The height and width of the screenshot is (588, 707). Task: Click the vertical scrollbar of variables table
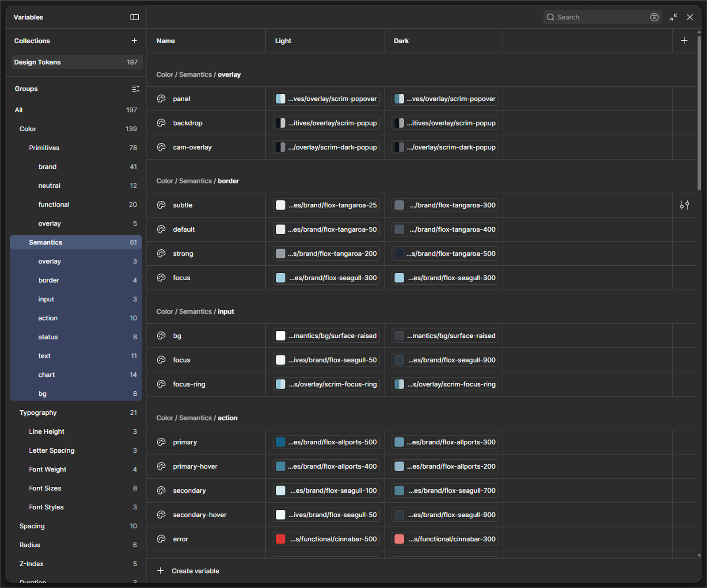[x=699, y=113]
